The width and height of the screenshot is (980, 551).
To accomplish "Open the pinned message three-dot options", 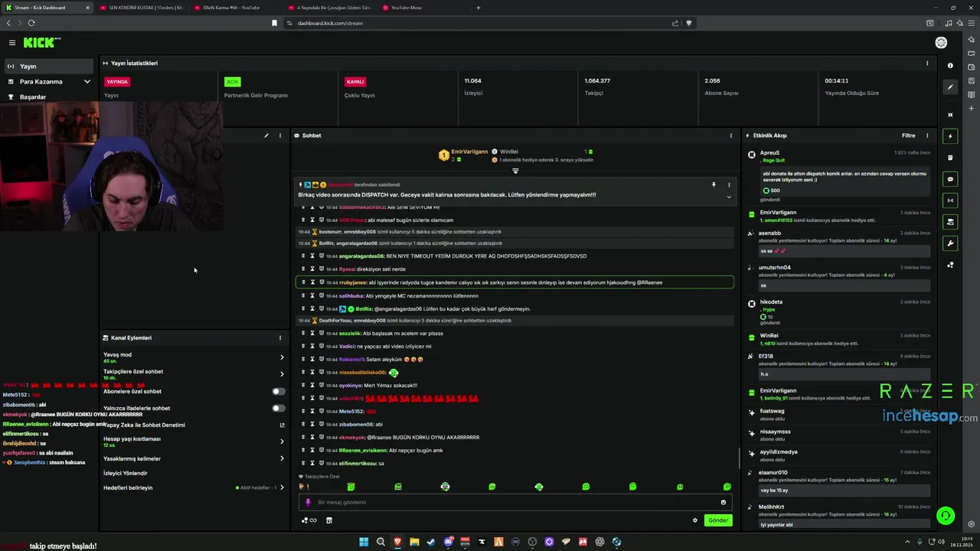I will [x=729, y=184].
